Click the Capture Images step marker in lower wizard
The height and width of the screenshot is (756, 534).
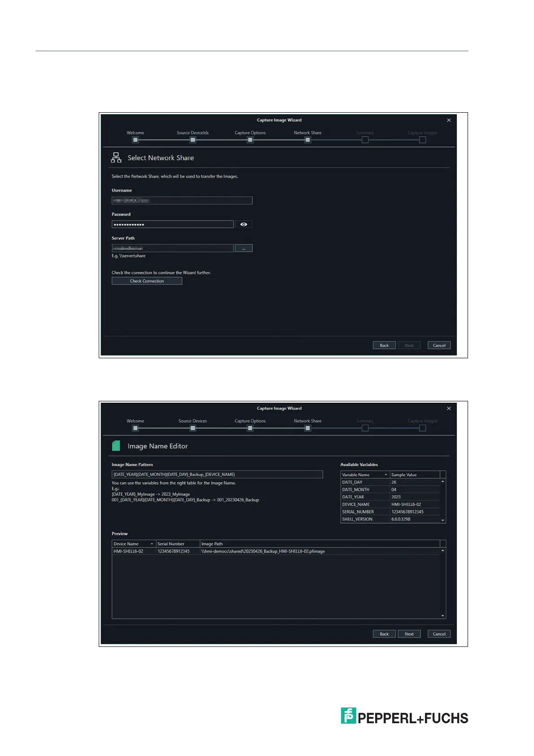(422, 428)
